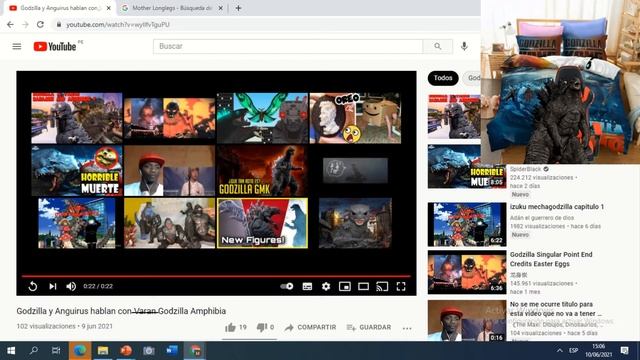Select the Todos filter chip
Image resolution: width=640 pixels, height=360 pixels.
[443, 78]
